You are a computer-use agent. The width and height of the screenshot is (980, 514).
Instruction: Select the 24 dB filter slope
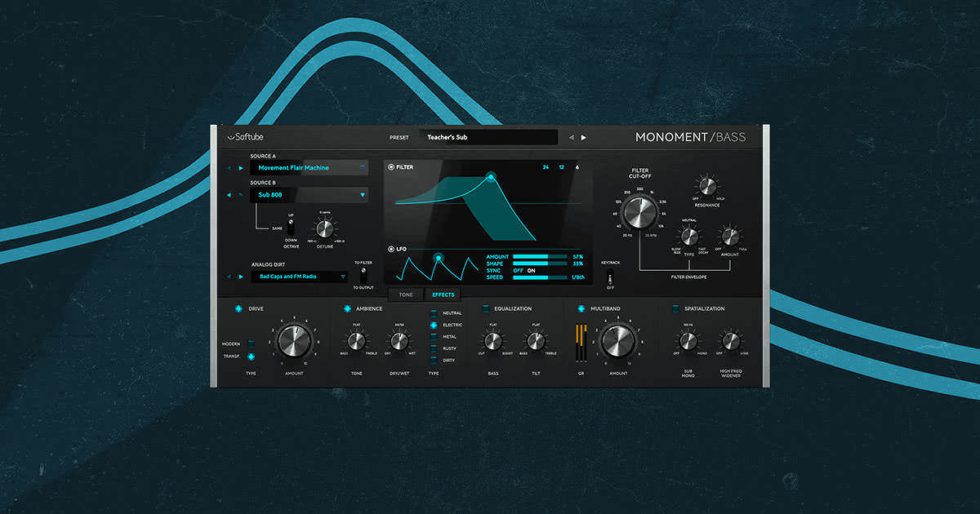[546, 167]
